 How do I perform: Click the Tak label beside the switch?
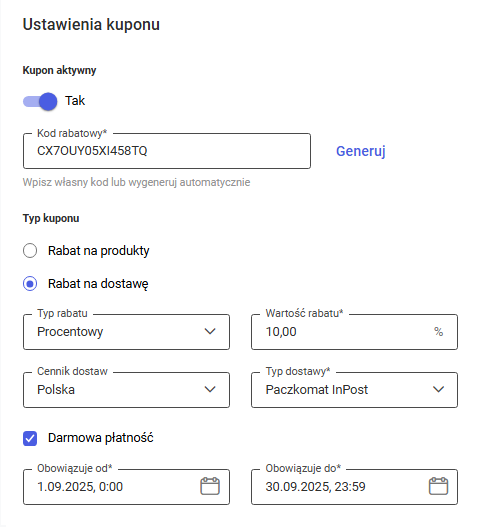75,101
